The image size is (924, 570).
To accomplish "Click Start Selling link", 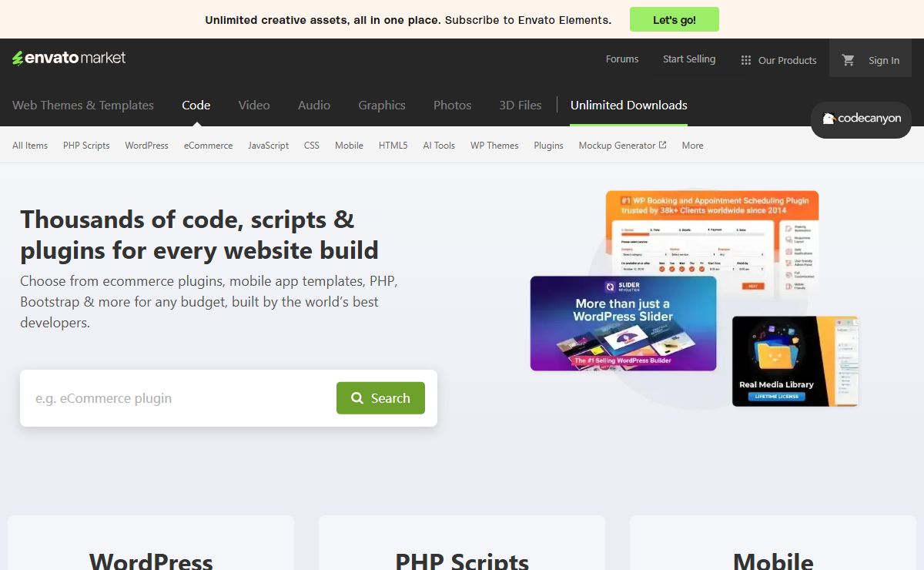I will (689, 59).
